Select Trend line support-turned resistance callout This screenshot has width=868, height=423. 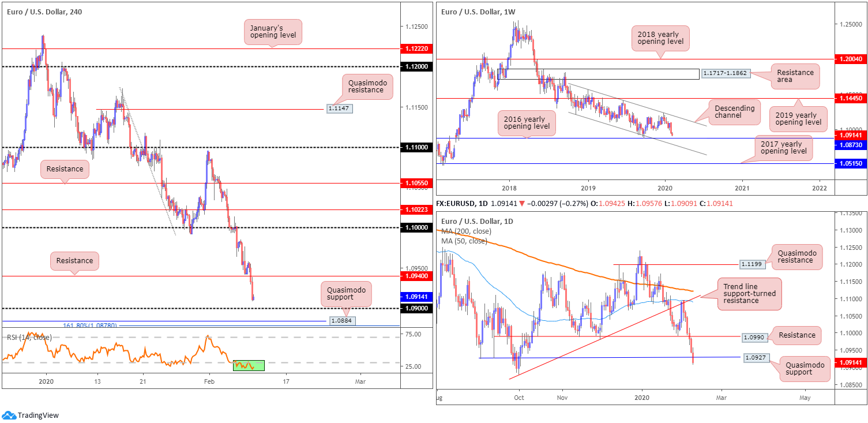[x=750, y=295]
